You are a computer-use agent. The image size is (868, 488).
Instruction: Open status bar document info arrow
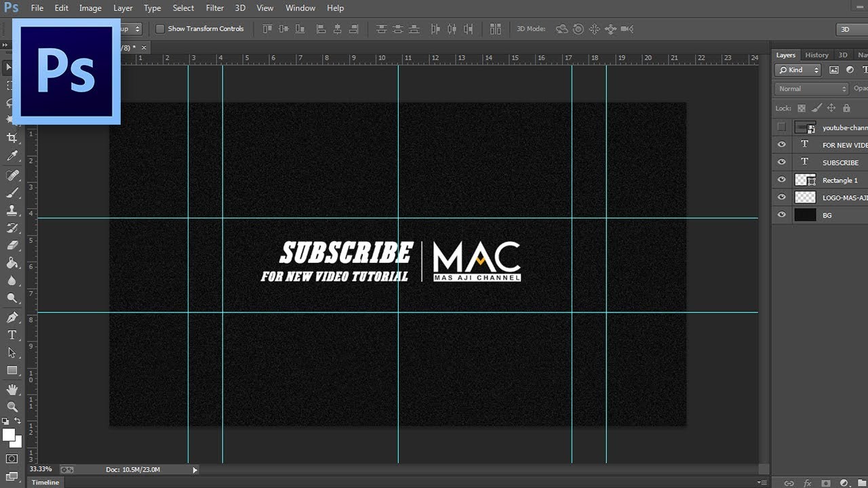coord(195,470)
